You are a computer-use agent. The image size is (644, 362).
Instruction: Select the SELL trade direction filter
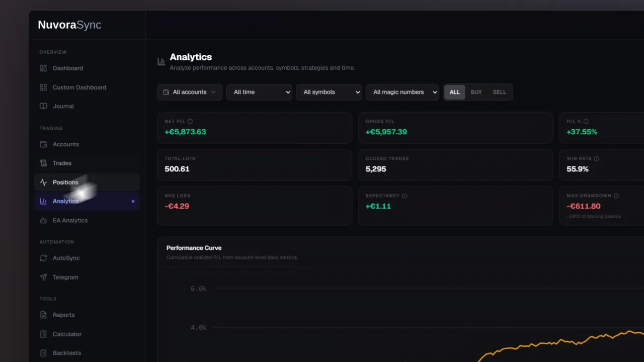click(499, 92)
